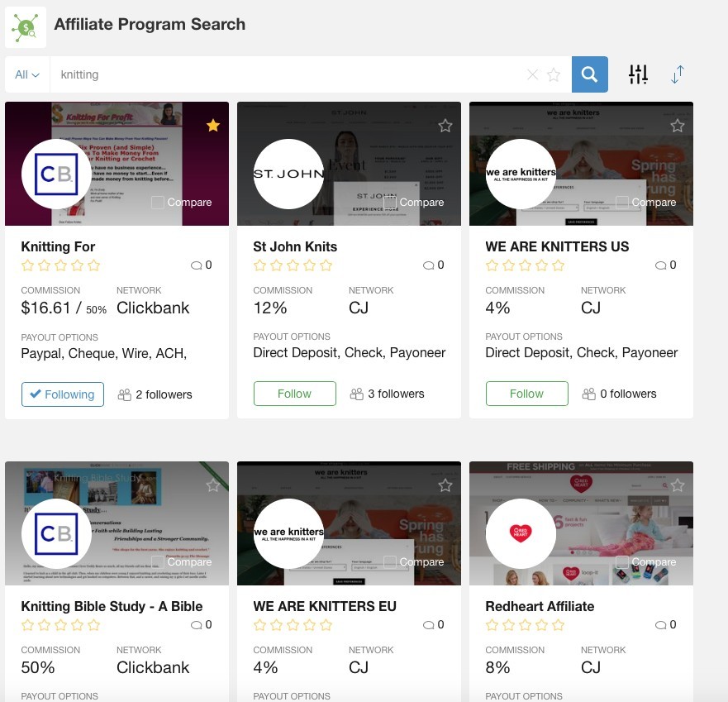Save search with the star icon in search bar

pyautogui.click(x=554, y=74)
